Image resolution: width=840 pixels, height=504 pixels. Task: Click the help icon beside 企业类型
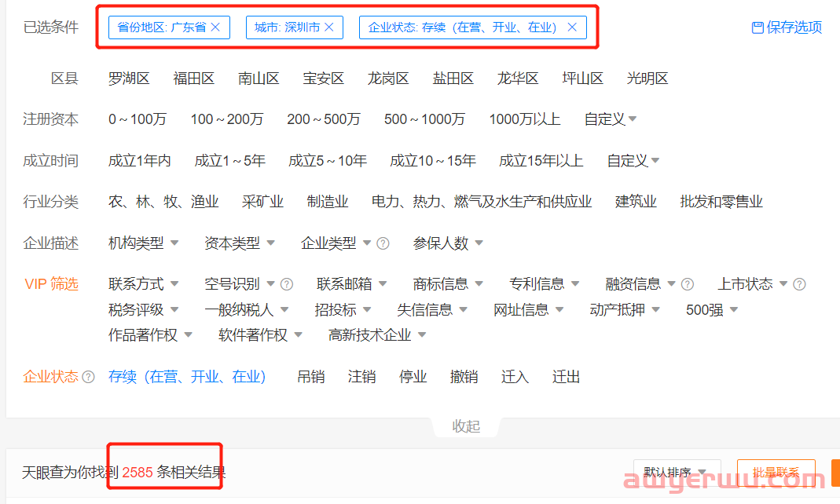coord(383,243)
